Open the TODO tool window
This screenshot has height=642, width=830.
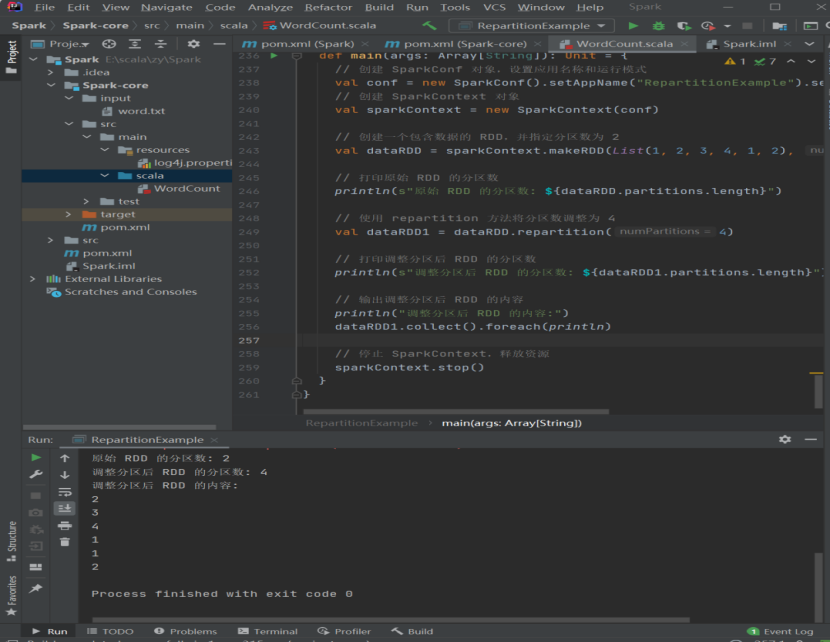coord(110,631)
